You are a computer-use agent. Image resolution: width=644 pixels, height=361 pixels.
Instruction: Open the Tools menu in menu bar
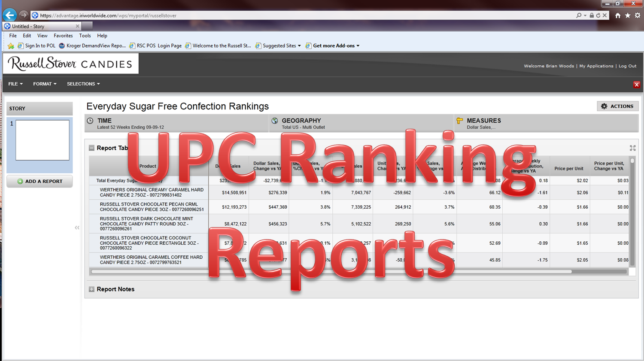(85, 36)
